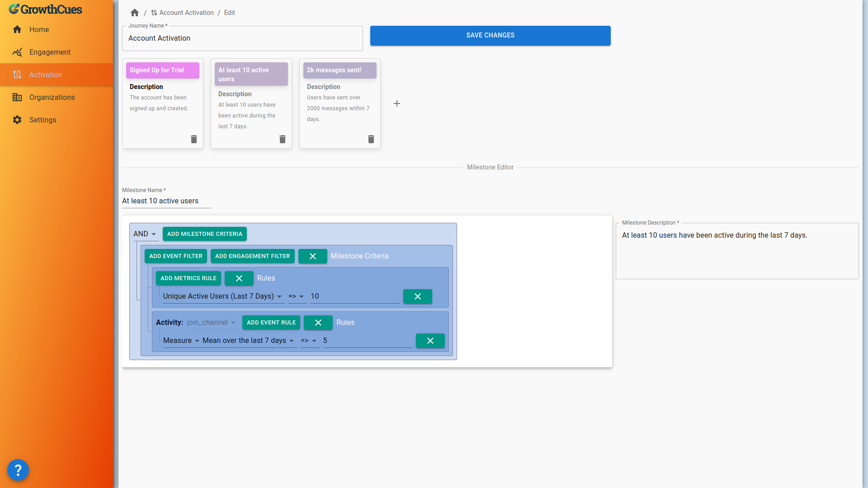Expand Mean over the last 7 days dropdown

click(x=249, y=341)
